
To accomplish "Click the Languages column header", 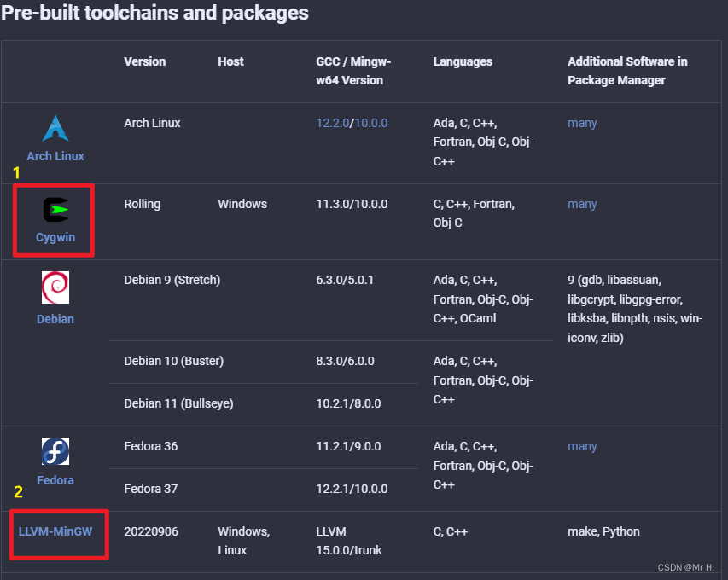I will [463, 61].
